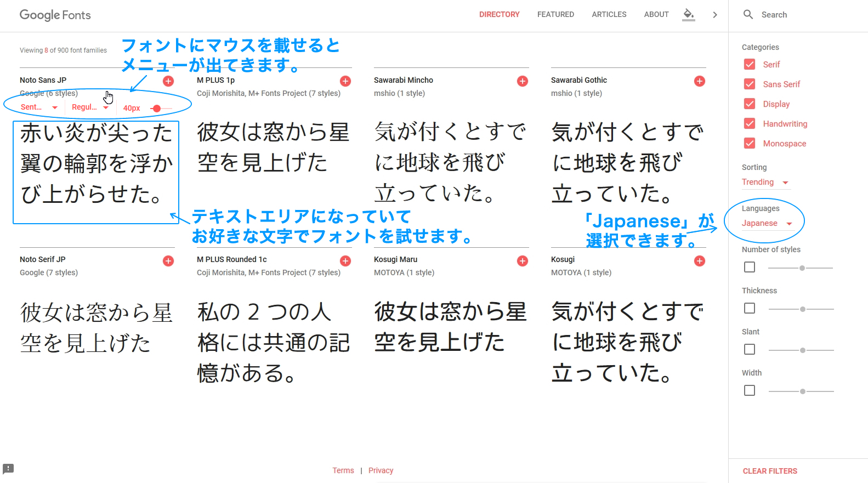The width and height of the screenshot is (868, 483).
Task: Add Sawarabi Mincho with plus icon
Action: pos(523,81)
